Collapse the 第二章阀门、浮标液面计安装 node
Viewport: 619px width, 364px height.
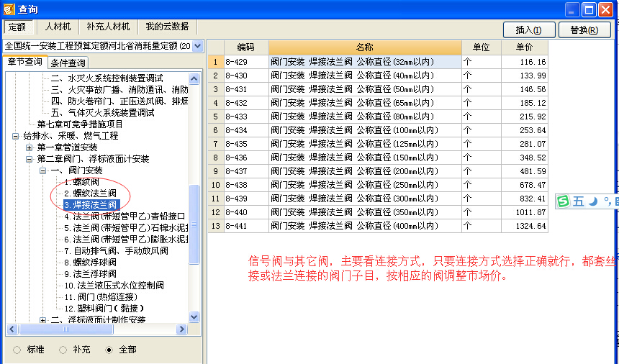coord(30,159)
